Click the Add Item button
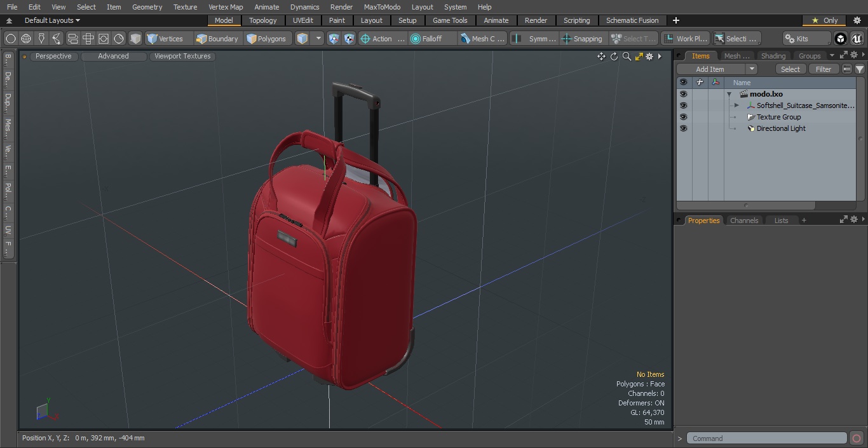The image size is (868, 448). 710,69
